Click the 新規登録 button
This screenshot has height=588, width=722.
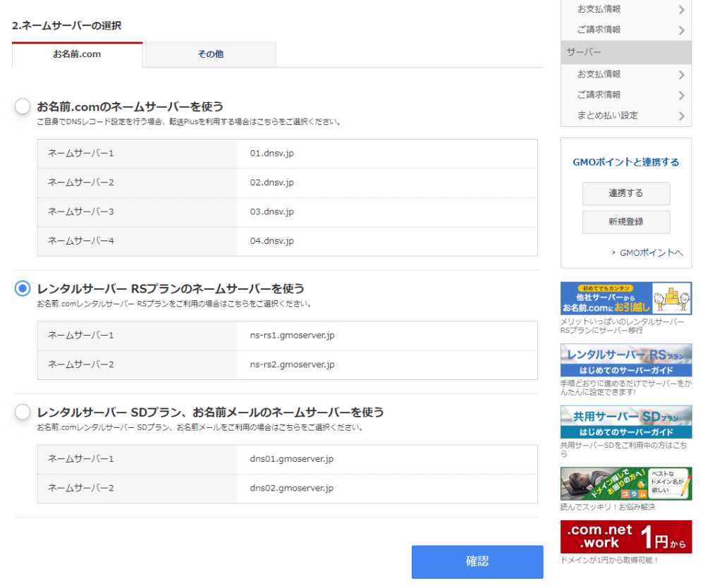626,222
